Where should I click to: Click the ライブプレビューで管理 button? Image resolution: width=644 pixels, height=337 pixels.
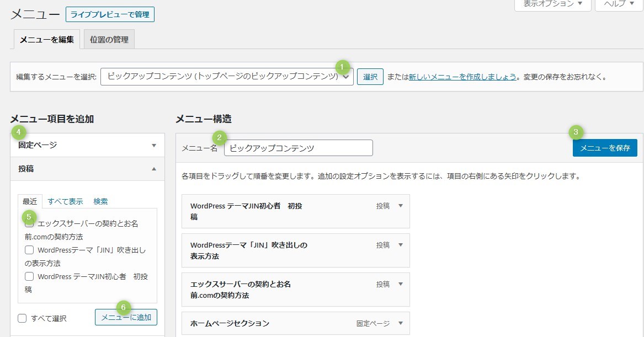110,14
